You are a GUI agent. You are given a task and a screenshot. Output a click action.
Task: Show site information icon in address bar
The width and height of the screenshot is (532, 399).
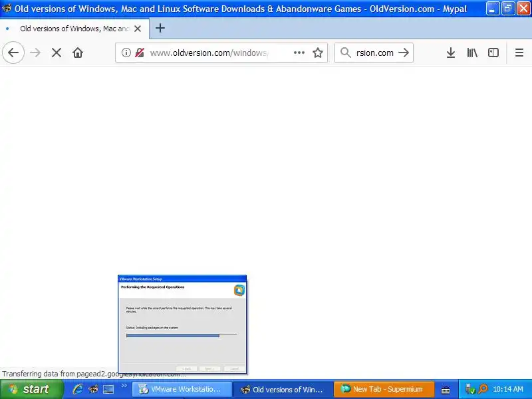point(126,53)
